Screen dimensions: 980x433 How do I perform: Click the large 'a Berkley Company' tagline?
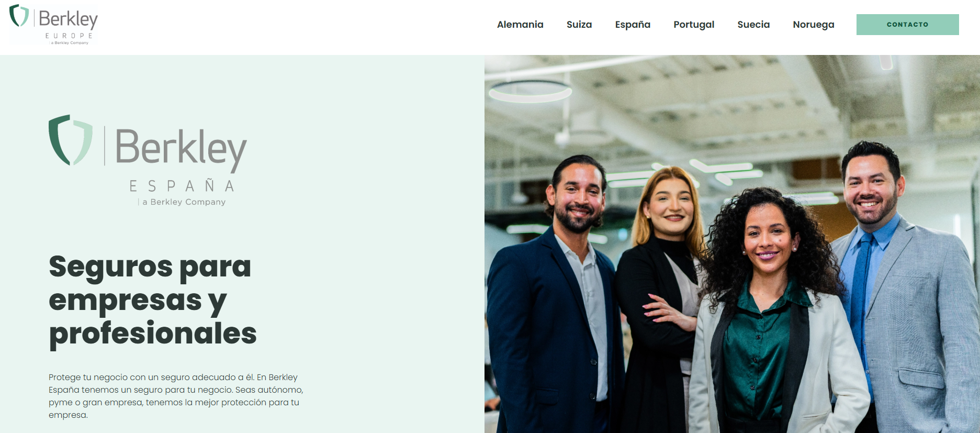(x=184, y=202)
